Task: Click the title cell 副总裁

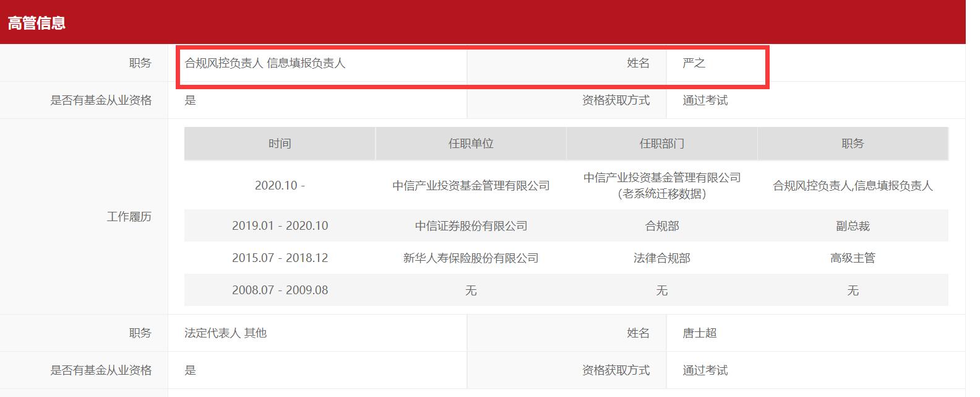Action: point(853,226)
